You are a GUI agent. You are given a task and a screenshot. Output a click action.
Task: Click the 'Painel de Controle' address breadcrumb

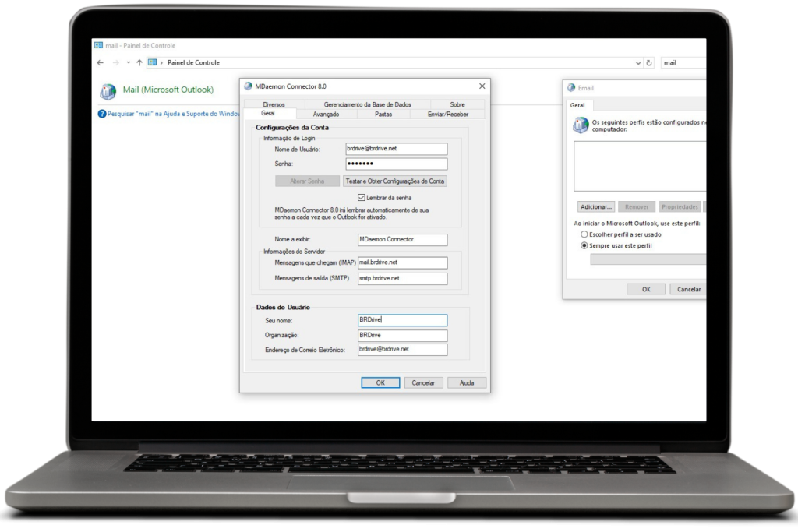193,62
